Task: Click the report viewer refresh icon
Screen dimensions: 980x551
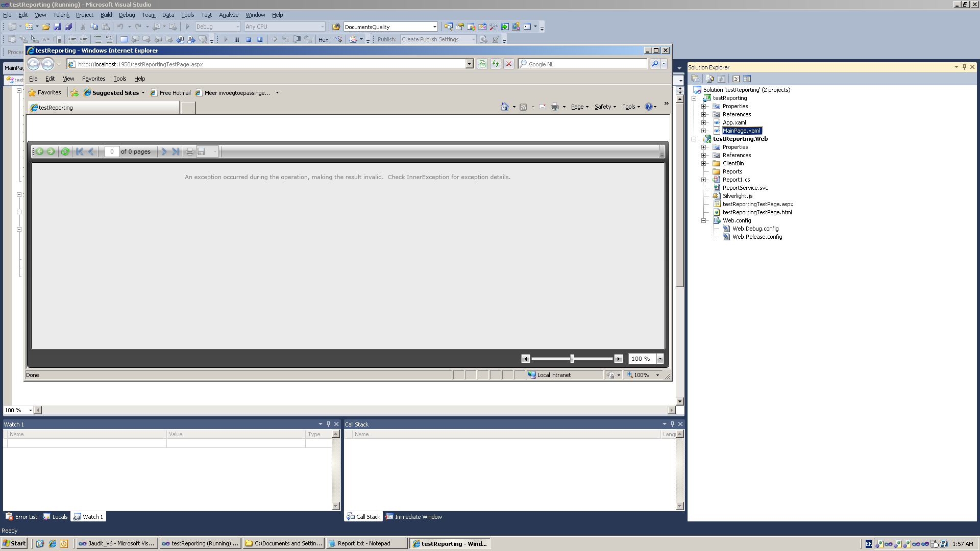Action: pyautogui.click(x=65, y=152)
